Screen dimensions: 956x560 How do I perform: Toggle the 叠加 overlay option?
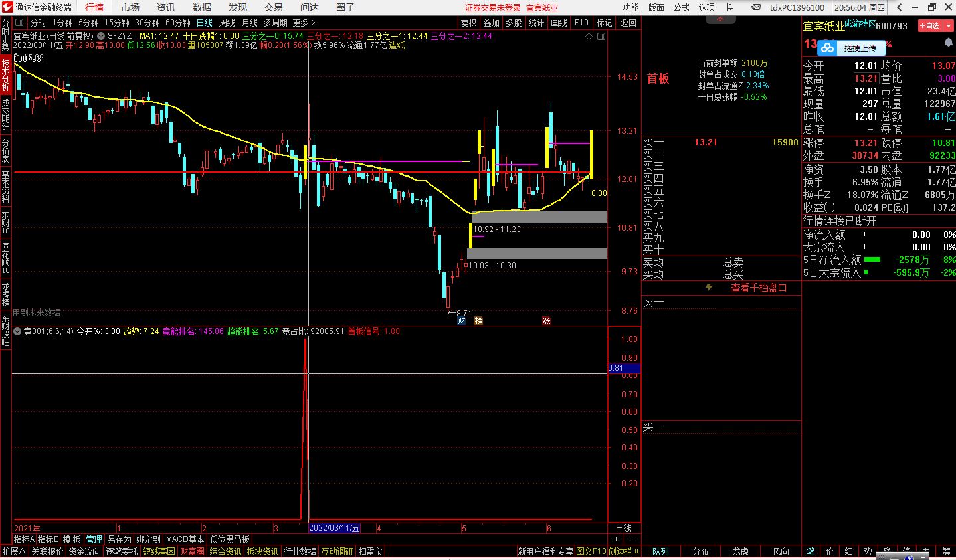(x=491, y=23)
